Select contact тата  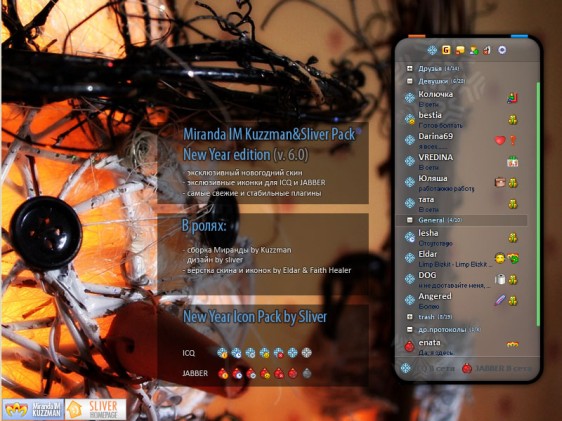pos(461,204)
